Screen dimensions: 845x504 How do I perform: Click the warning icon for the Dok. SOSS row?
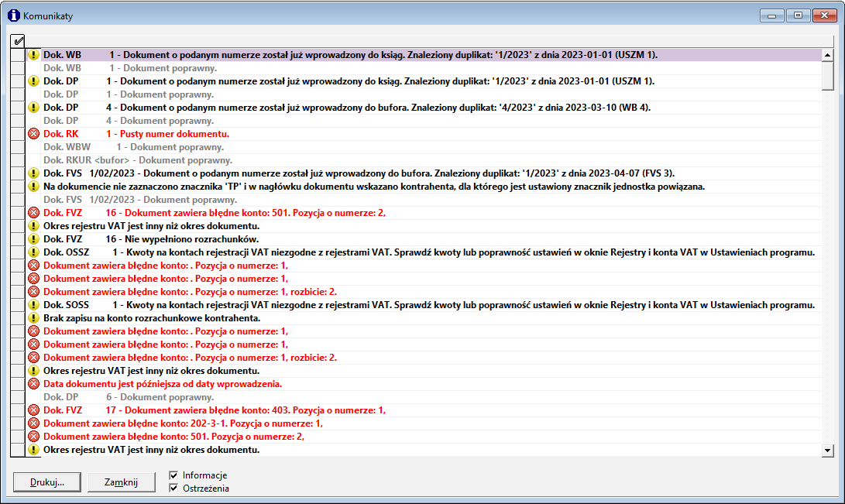coord(33,305)
